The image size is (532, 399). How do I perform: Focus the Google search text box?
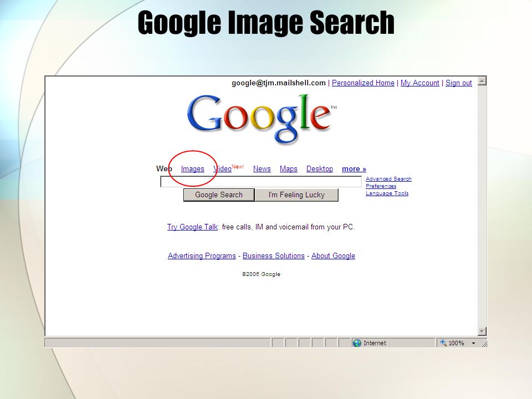coord(261,182)
